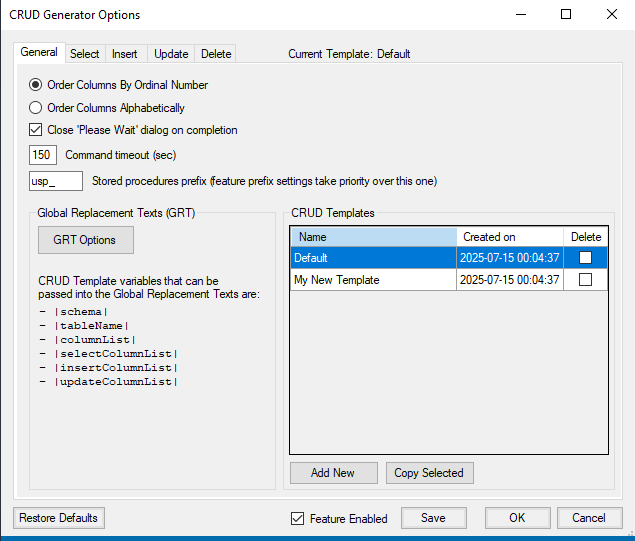Toggle the Feature Enabled checkbox

coord(297,518)
